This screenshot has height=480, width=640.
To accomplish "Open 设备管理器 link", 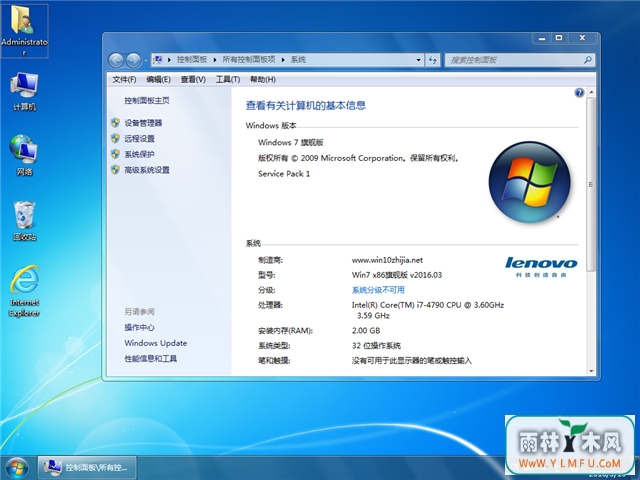I will pyautogui.click(x=143, y=123).
